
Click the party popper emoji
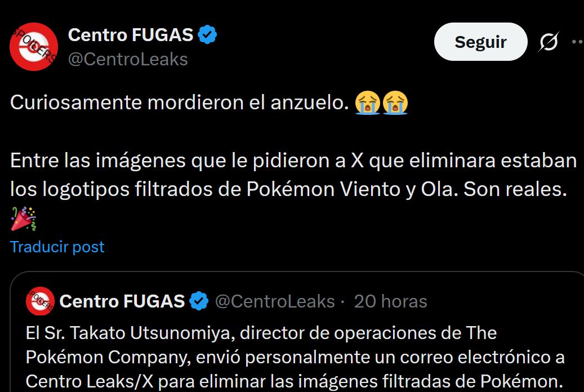(24, 219)
